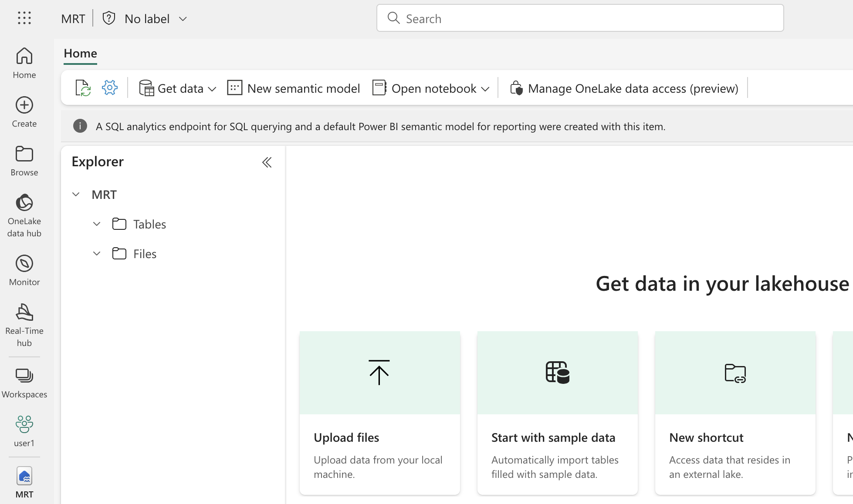The image size is (853, 504).
Task: Click Start with sample data title
Action: click(553, 437)
